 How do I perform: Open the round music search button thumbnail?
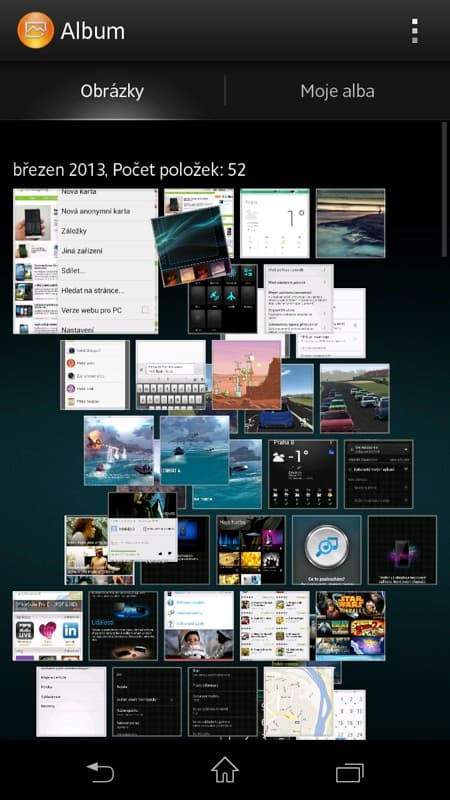click(327, 550)
